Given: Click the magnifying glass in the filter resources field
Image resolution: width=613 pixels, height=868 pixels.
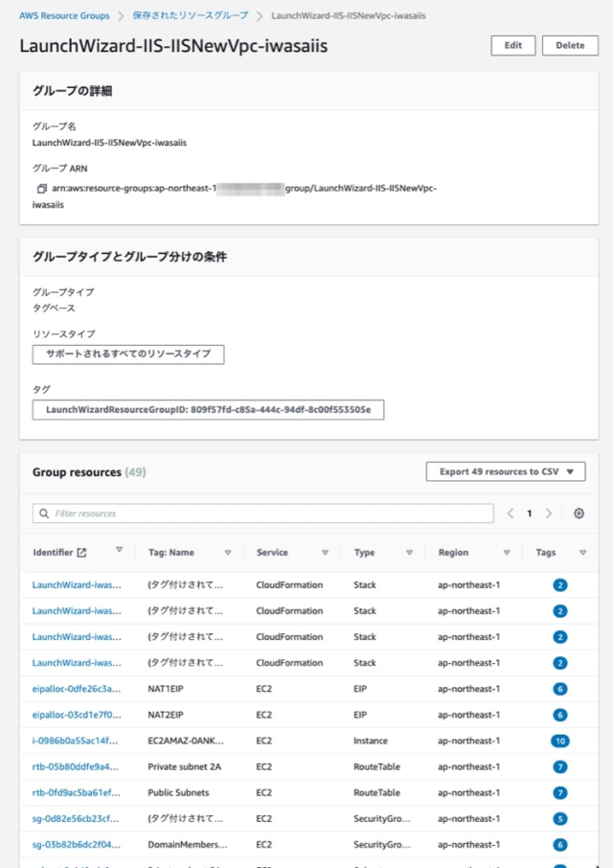Looking at the screenshot, I should [x=44, y=514].
